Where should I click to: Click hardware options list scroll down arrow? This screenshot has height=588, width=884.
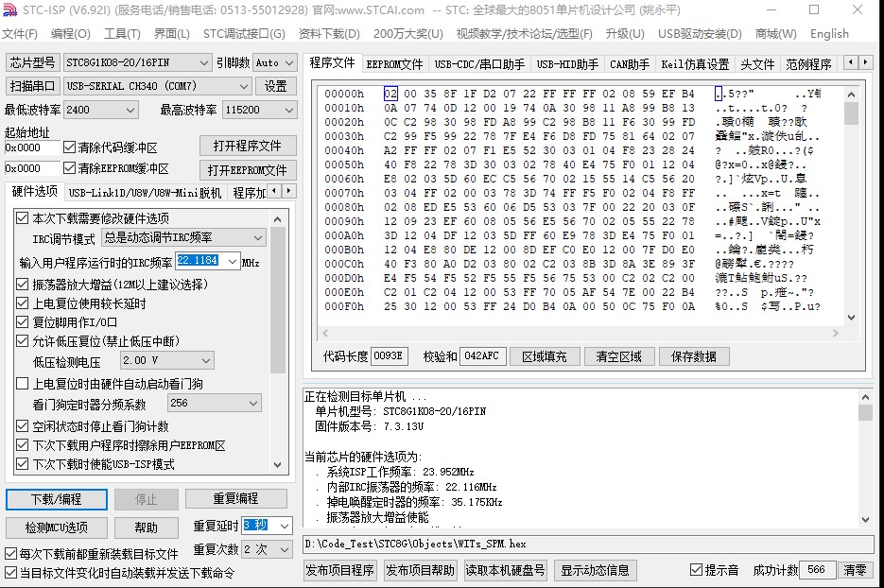277,464
